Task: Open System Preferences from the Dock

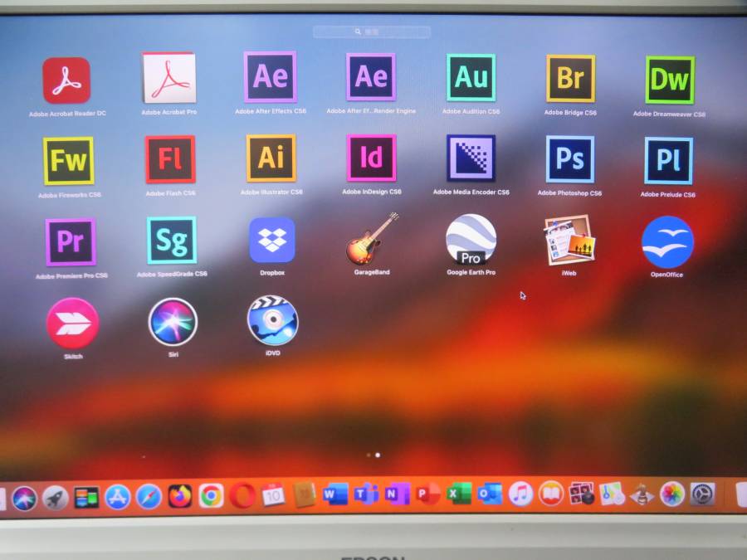Action: point(703,494)
